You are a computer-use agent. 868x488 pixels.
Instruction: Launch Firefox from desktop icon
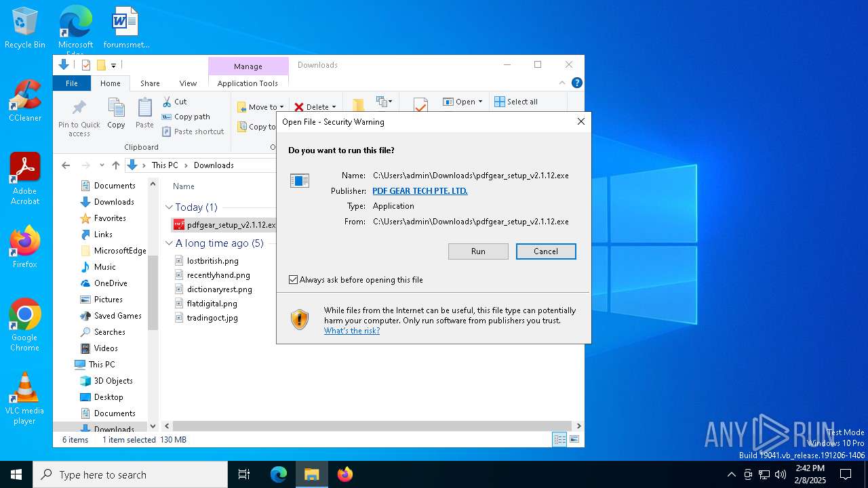tap(24, 247)
